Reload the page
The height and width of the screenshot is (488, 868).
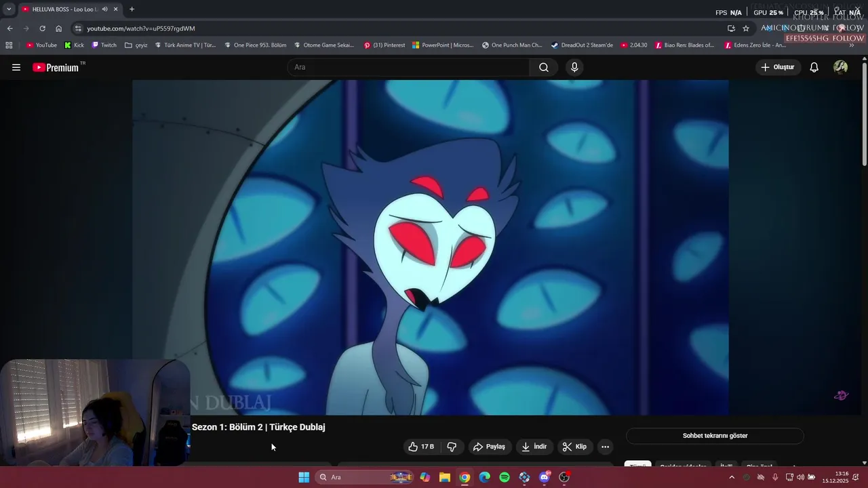[42, 28]
